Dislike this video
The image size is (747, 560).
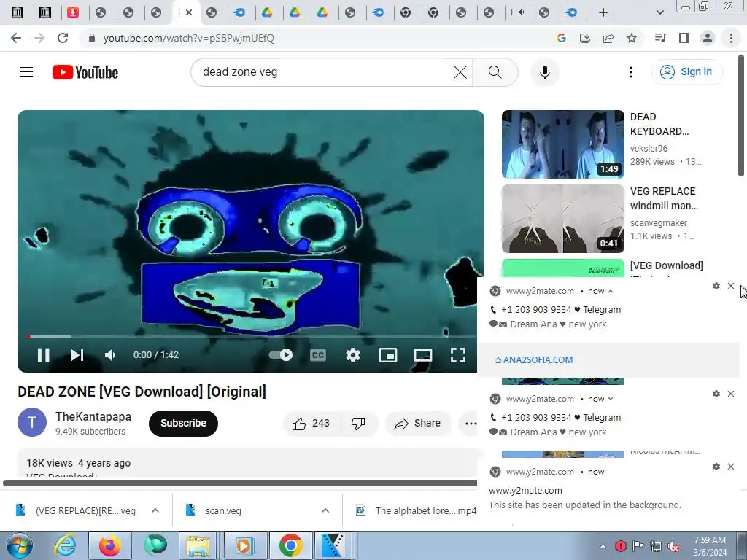click(x=358, y=424)
